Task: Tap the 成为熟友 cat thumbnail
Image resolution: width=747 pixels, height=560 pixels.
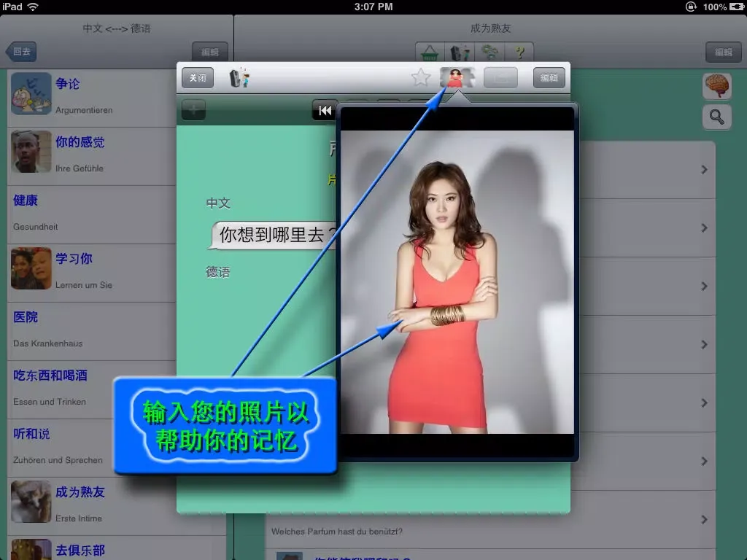Action: (x=31, y=502)
